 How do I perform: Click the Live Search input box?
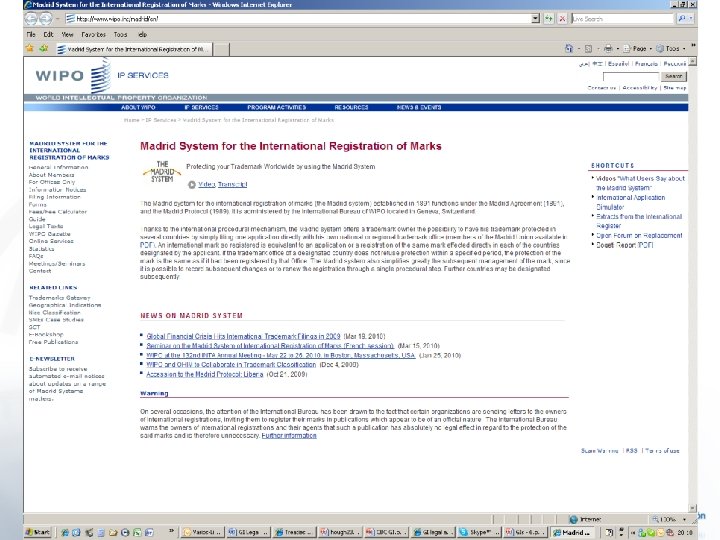pyautogui.click(x=622, y=19)
